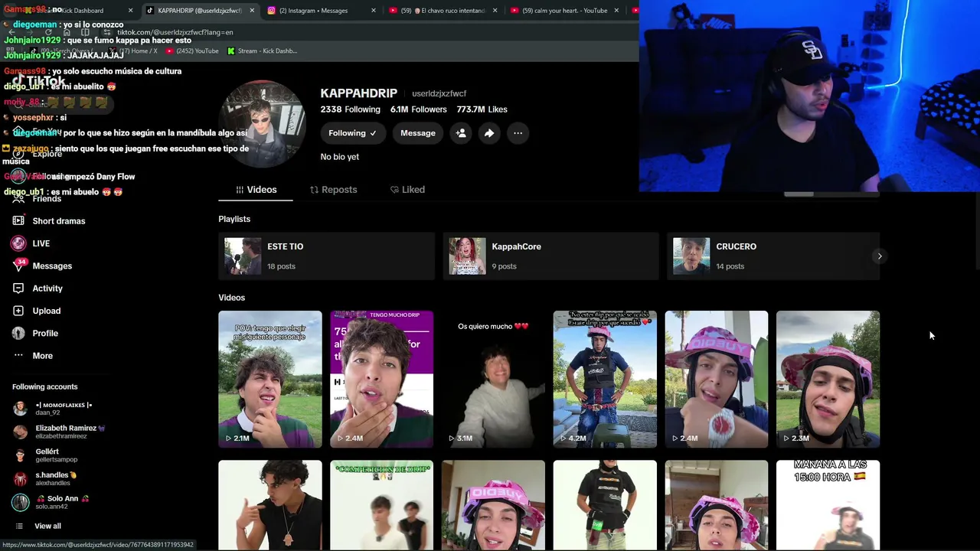View the 2338 Following list
Viewport: 980px width, 551px height.
click(x=351, y=109)
